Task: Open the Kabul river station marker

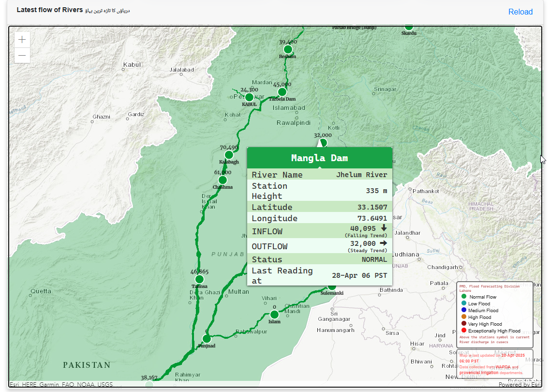Action: 249,97
